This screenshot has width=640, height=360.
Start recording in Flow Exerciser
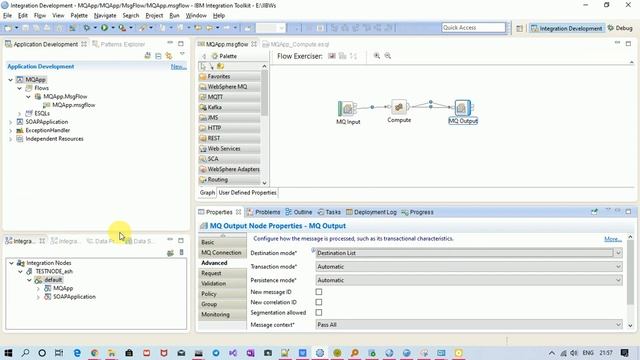click(332, 56)
